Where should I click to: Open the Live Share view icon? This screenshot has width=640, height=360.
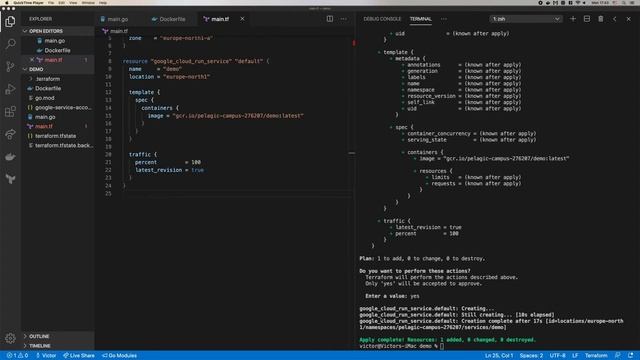click(10, 134)
